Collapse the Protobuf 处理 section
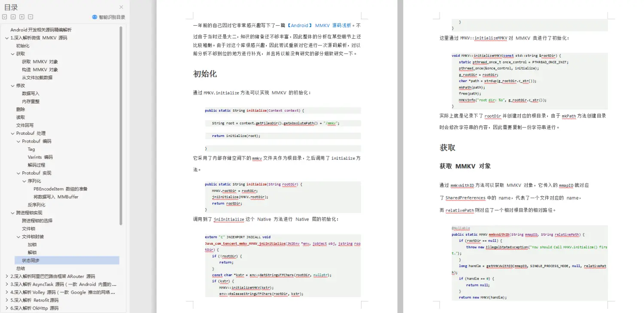Viewport: 644px width, 313px height. 12,133
